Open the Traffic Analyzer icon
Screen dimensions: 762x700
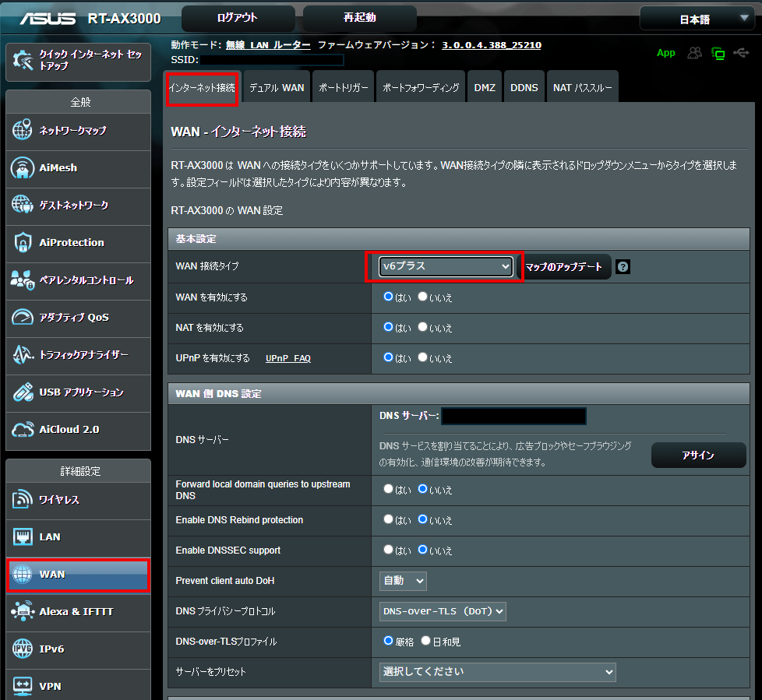coord(23,354)
